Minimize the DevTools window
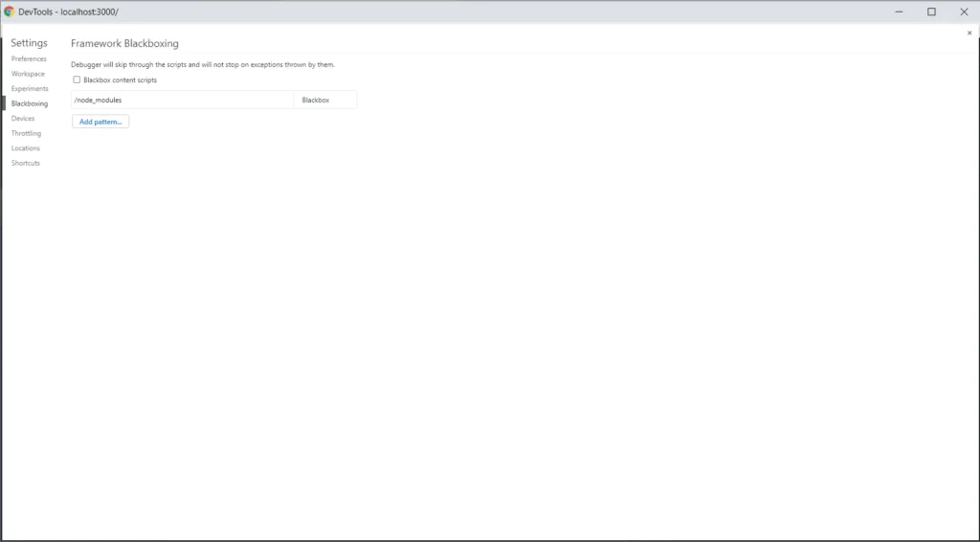The width and height of the screenshot is (980, 542). coord(899,11)
